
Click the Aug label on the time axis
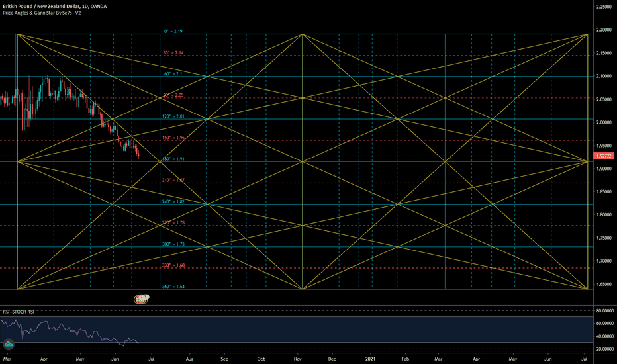[189, 359]
